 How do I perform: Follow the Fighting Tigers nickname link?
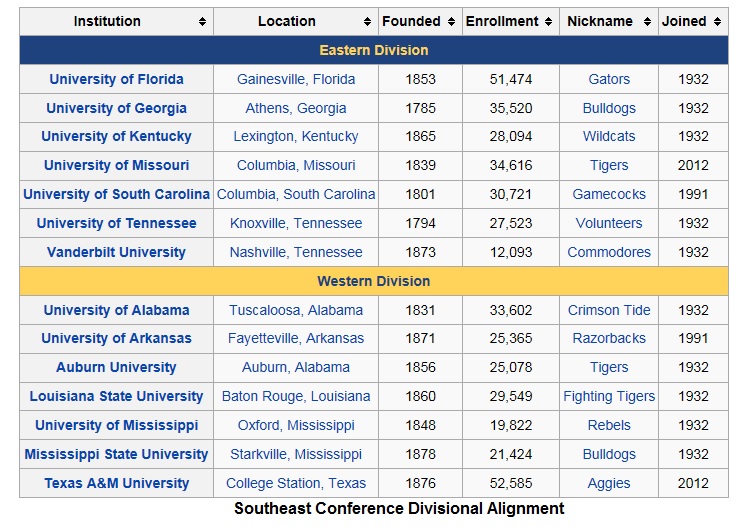(609, 396)
